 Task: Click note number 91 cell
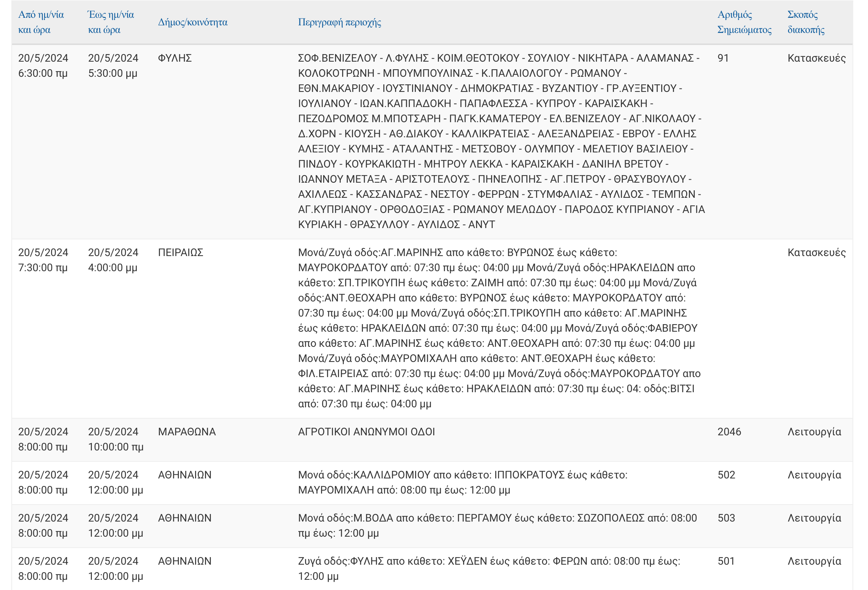723,58
